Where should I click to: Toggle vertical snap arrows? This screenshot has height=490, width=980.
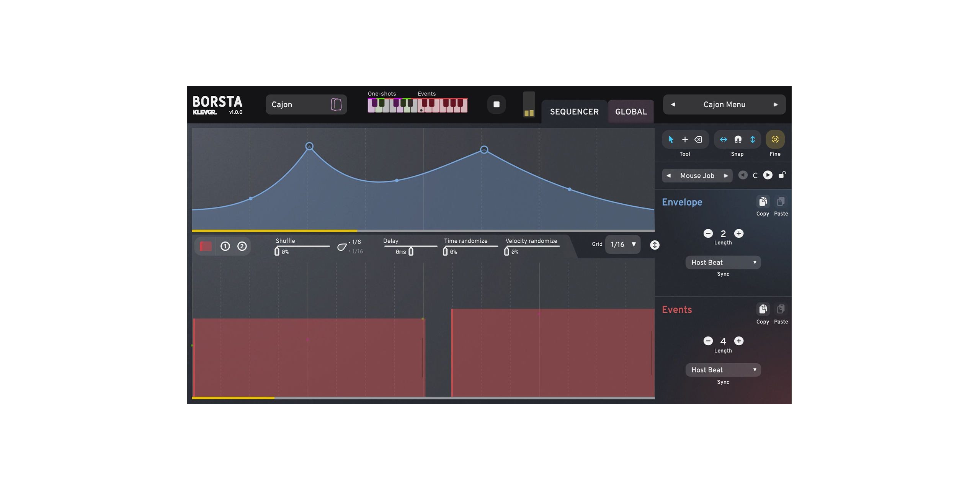point(753,139)
